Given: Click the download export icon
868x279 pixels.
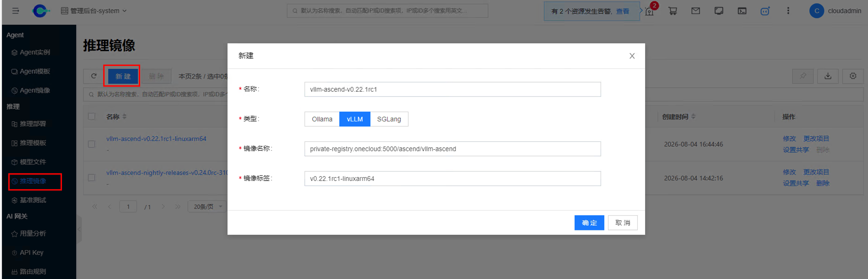Looking at the screenshot, I should point(828,76).
